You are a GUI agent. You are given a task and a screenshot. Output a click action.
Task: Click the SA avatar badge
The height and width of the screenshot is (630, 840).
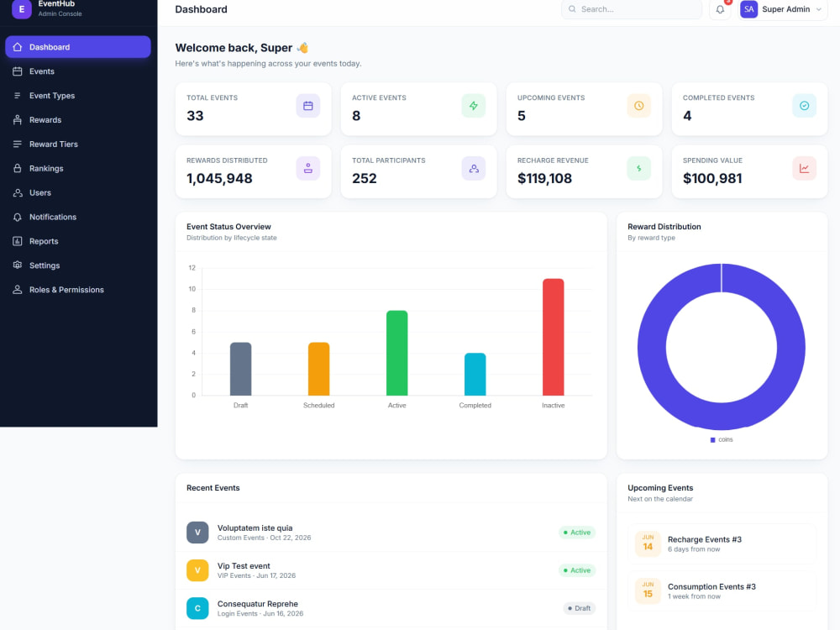(749, 9)
